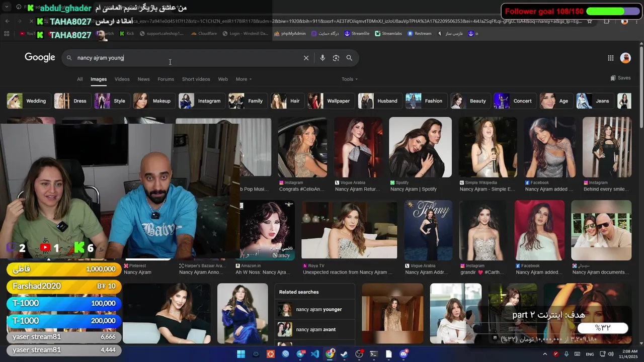Launch Visual Studio Code from taskbar
This screenshot has height=362, width=644.
[315, 354]
